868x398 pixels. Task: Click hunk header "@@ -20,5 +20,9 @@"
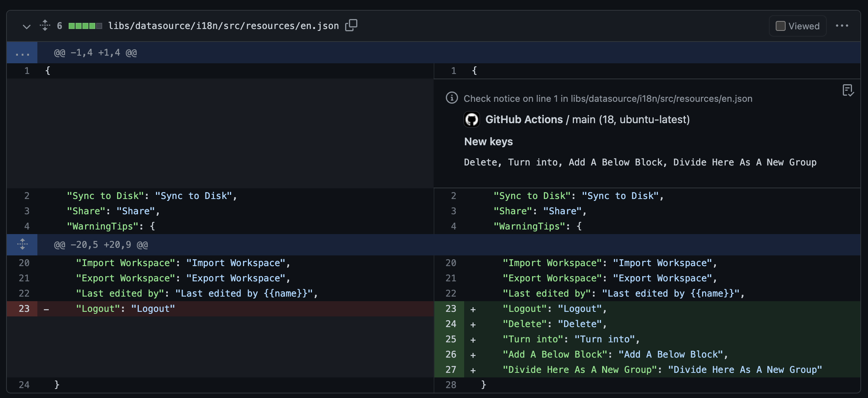(101, 245)
